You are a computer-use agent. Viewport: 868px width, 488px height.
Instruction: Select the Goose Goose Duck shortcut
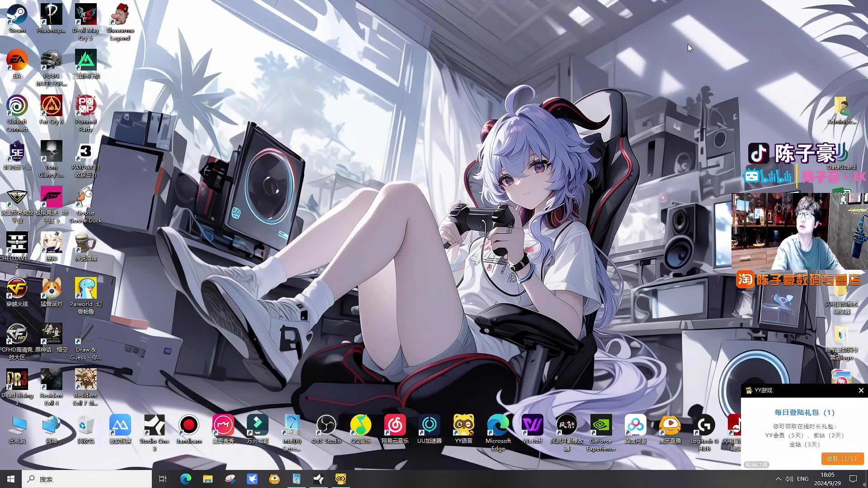pos(85,204)
